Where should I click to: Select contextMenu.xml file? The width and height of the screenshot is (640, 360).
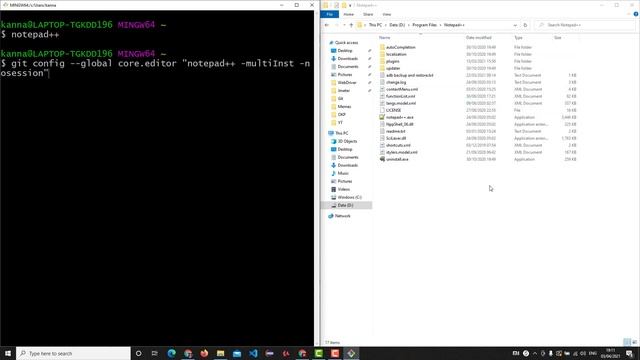pyautogui.click(x=402, y=89)
